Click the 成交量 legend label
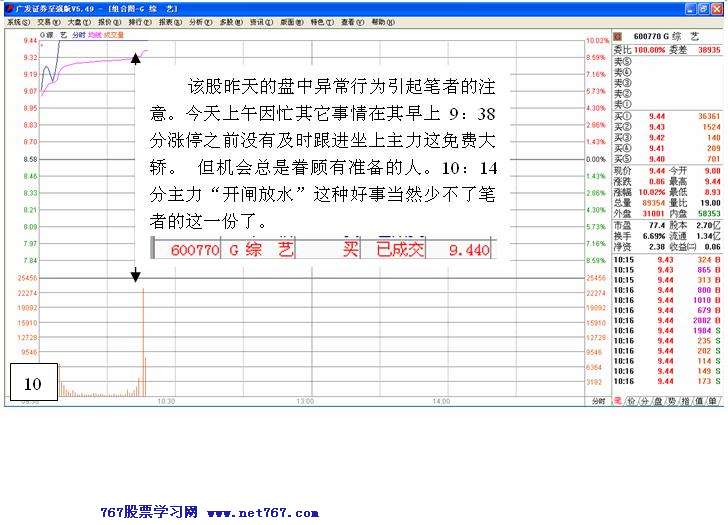 (113, 35)
